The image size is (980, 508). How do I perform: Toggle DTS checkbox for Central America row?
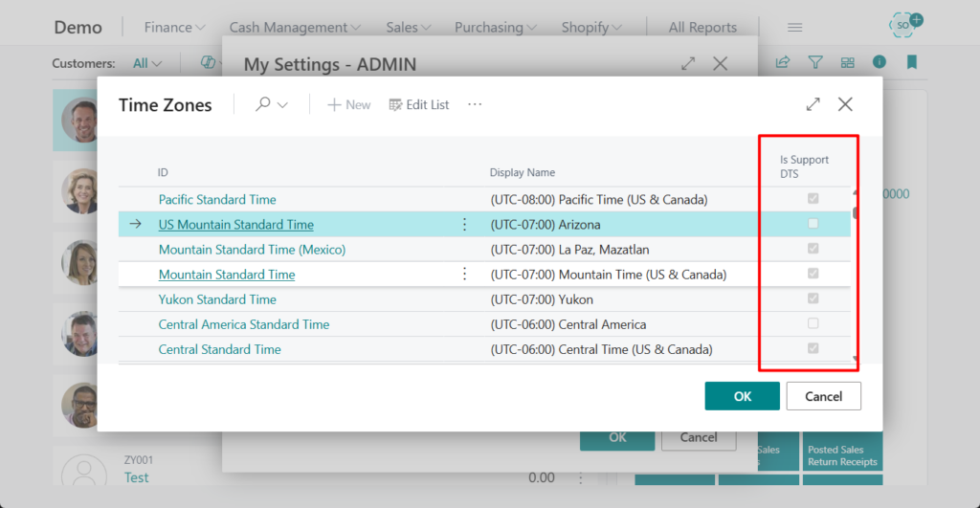click(x=813, y=323)
